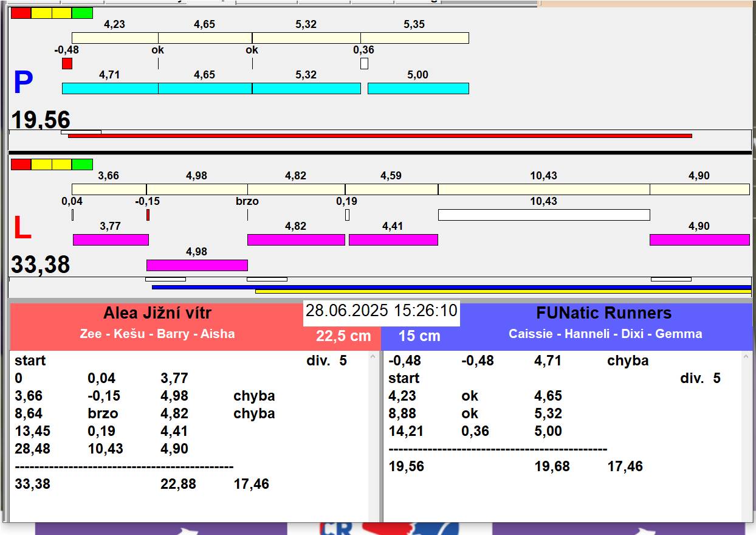Click the red start light in lane L
Image resolution: width=756 pixels, height=535 pixels.
[x=21, y=164]
